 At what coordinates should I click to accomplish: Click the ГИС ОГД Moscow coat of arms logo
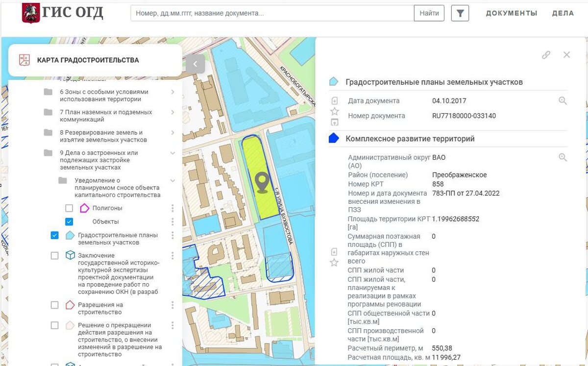(30, 13)
